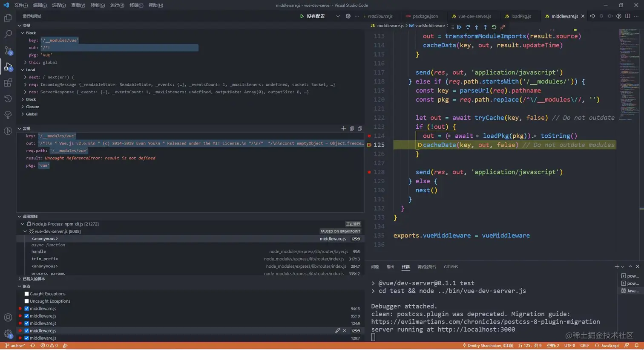Viewport: 644px width, 350px height.
Task: Open the editor More Actions ellipsis
Action: pos(636,16)
